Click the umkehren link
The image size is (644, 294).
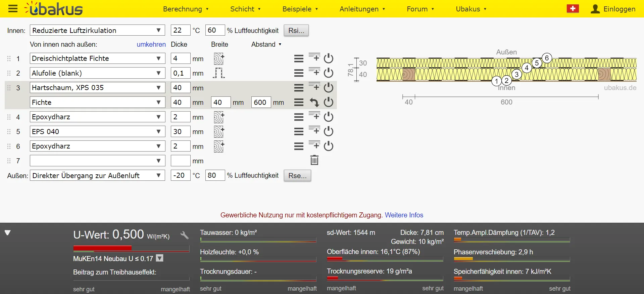[x=151, y=44]
